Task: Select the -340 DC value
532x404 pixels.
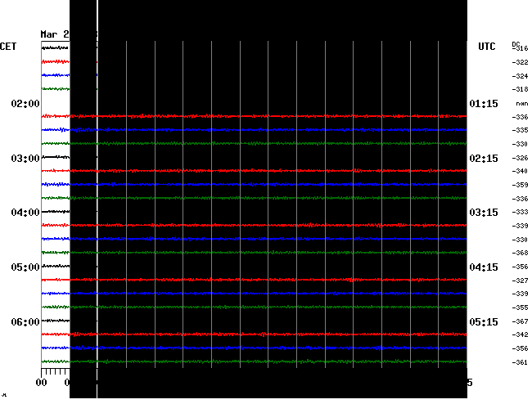Action: [x=520, y=171]
